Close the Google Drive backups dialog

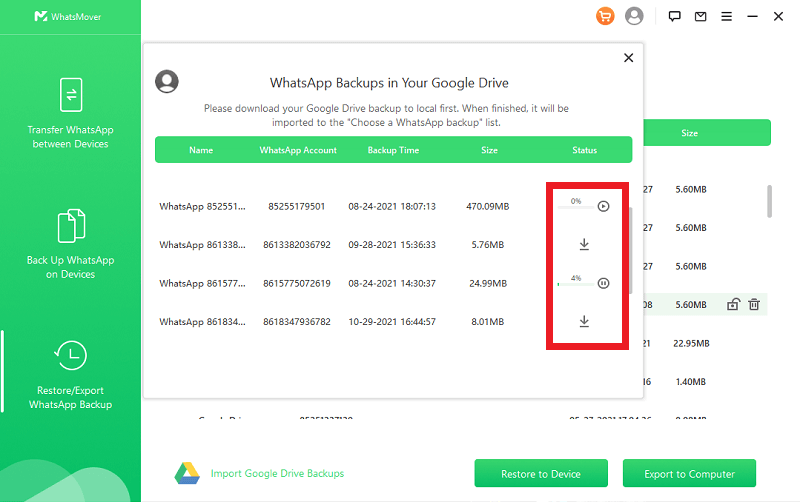tap(628, 58)
